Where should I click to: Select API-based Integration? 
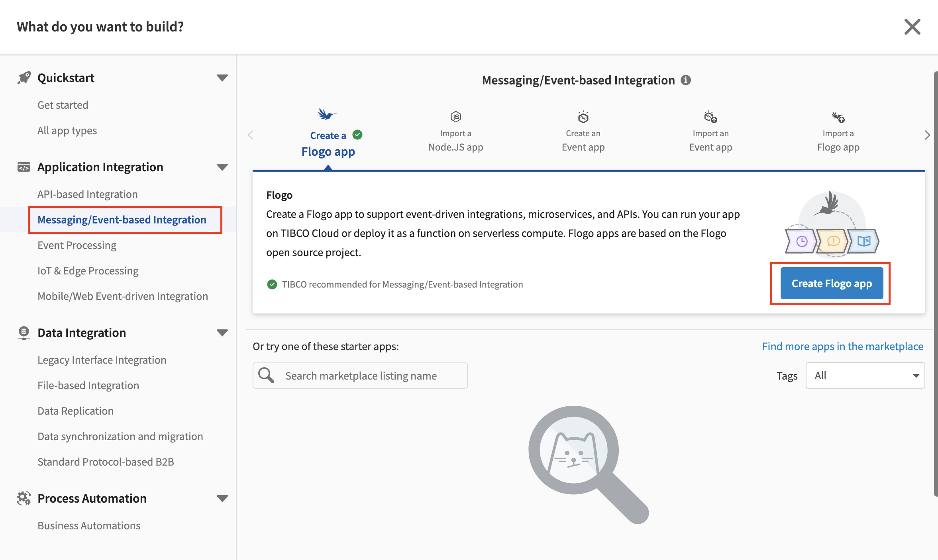pyautogui.click(x=88, y=194)
